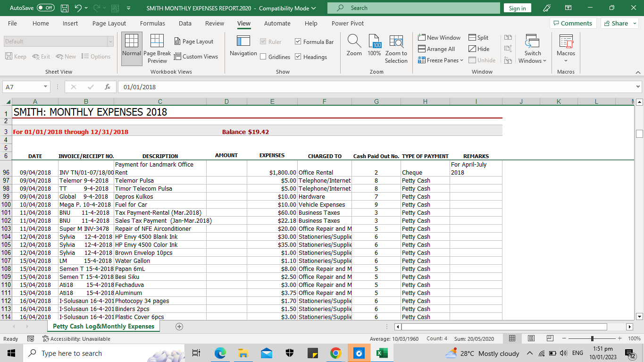The image size is (644, 362).
Task: Select Normal workbook view
Action: (132, 49)
